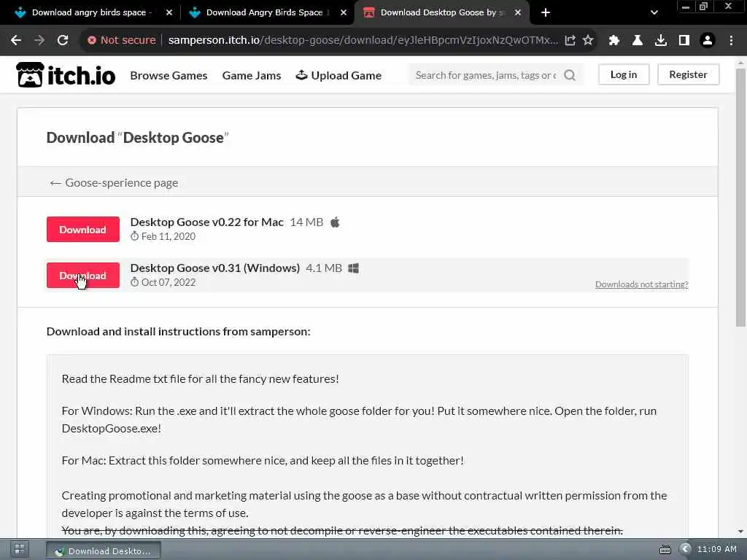747x560 pixels.
Task: Click the Log in button
Action: (624, 75)
